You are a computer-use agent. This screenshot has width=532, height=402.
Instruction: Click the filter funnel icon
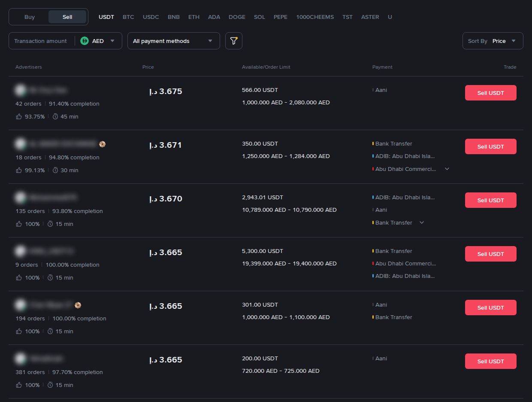[233, 41]
